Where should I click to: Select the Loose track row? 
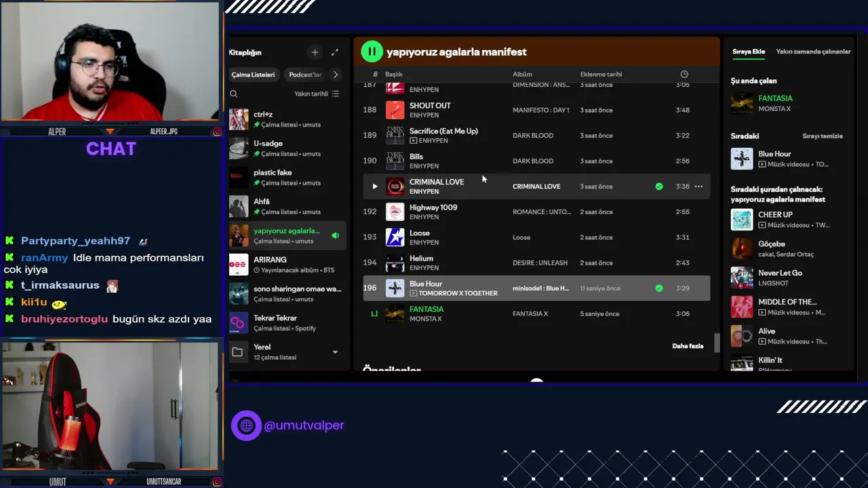[536, 237]
